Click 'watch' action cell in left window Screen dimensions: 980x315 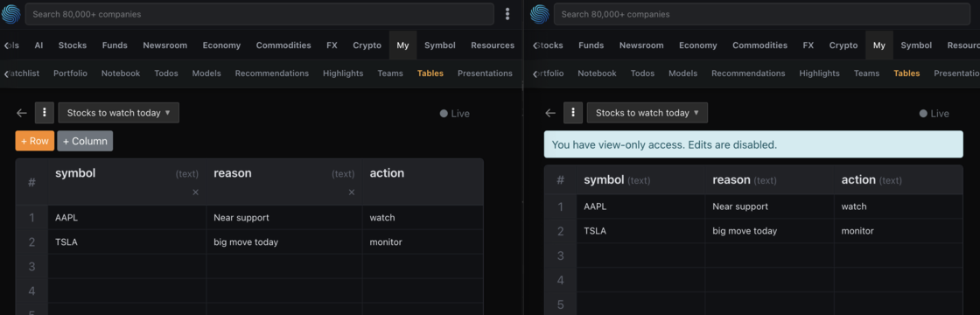point(423,218)
